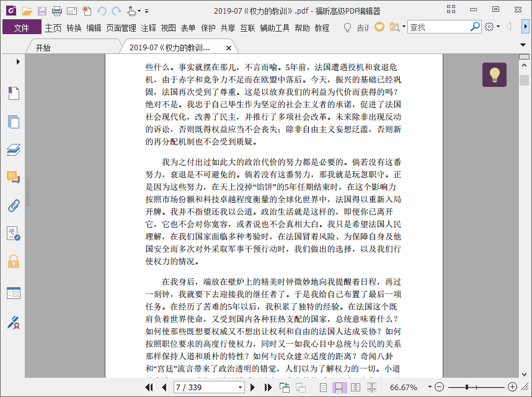Open the 注释 ribbon tab
The height and width of the screenshot is (397, 532).
[148, 28]
